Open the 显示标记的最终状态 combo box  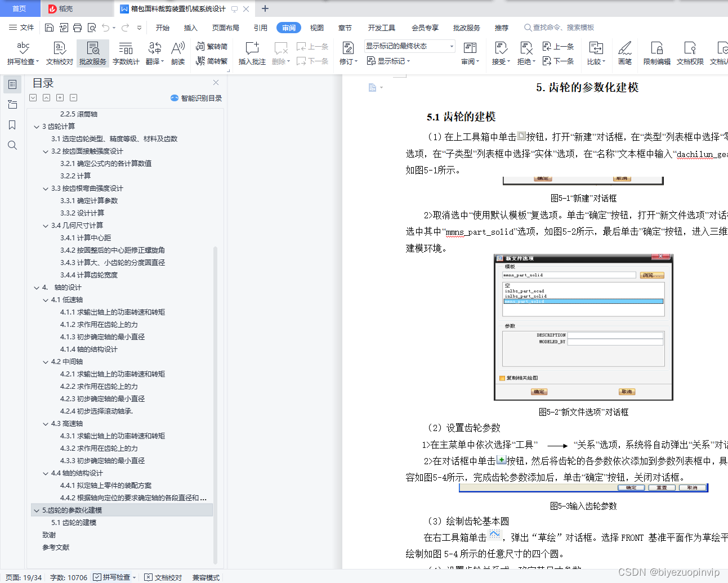(x=409, y=46)
